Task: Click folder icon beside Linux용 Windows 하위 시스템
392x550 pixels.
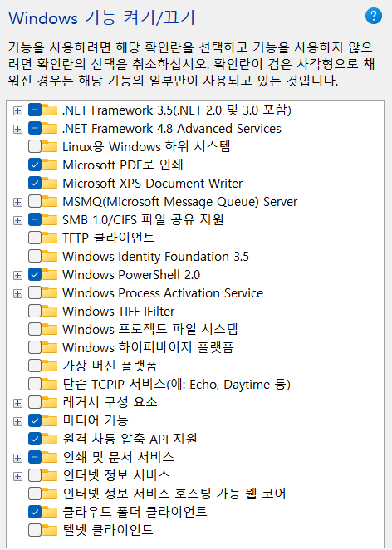Action: point(50,146)
